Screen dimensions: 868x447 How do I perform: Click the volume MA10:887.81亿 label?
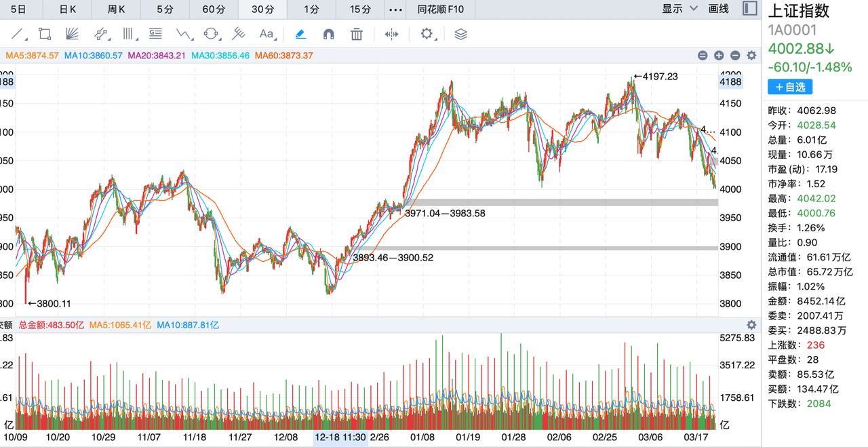click(188, 325)
